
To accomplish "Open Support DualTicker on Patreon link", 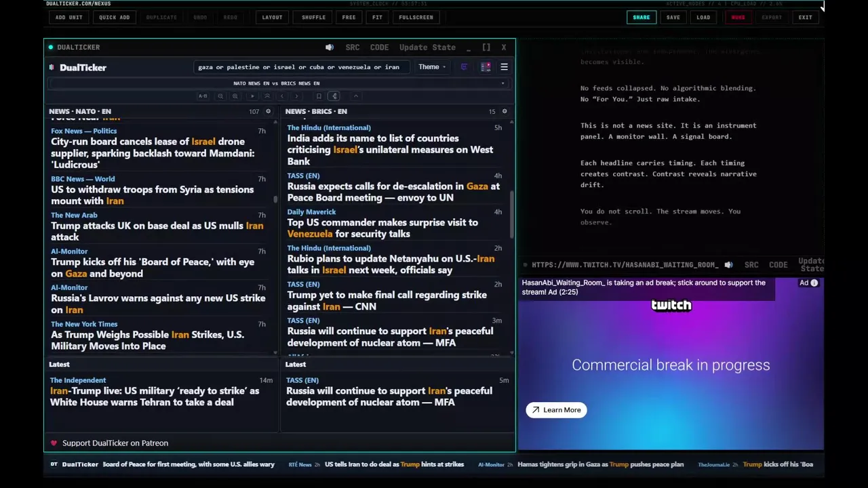I will coord(115,443).
